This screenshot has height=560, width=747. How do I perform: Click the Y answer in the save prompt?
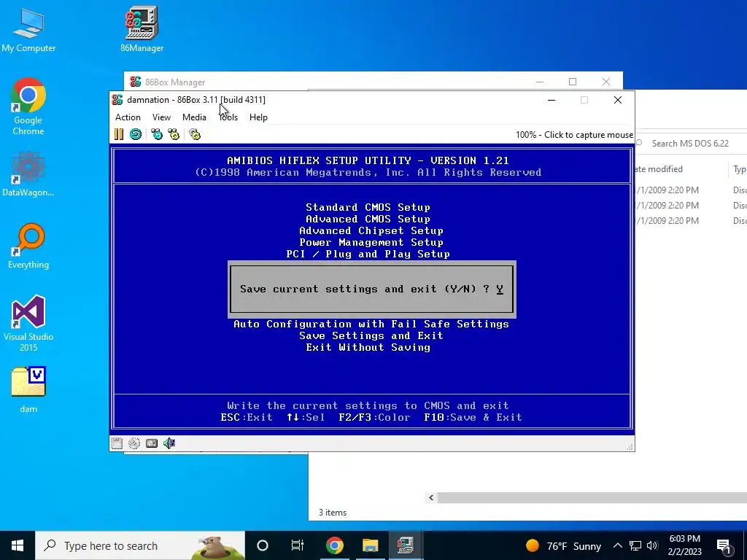pyautogui.click(x=500, y=289)
